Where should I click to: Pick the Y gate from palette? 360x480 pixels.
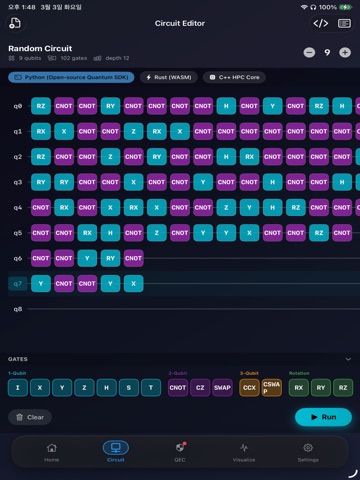[62, 388]
